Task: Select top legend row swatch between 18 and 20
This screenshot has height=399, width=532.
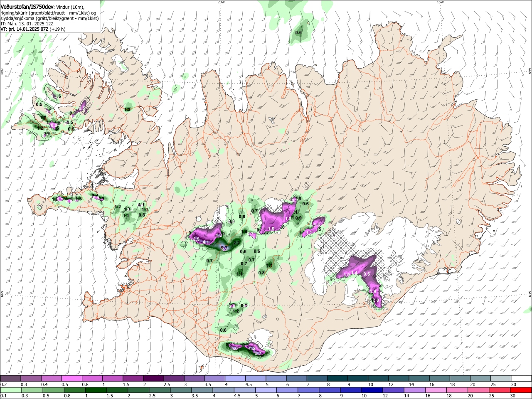Action: click(460, 378)
